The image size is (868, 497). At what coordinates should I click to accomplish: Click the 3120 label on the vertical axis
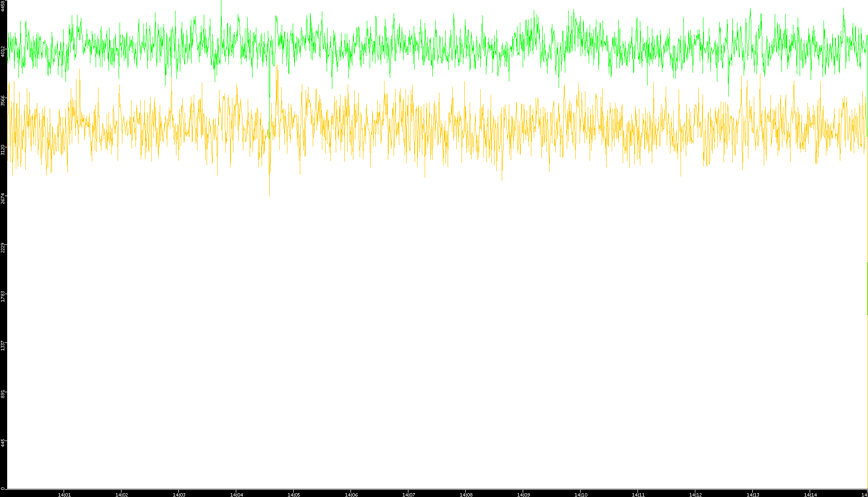pyautogui.click(x=3, y=149)
